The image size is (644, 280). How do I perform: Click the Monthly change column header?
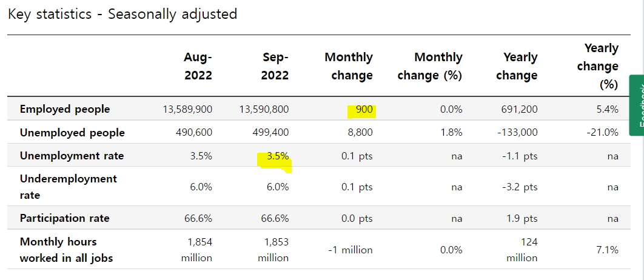(x=349, y=66)
